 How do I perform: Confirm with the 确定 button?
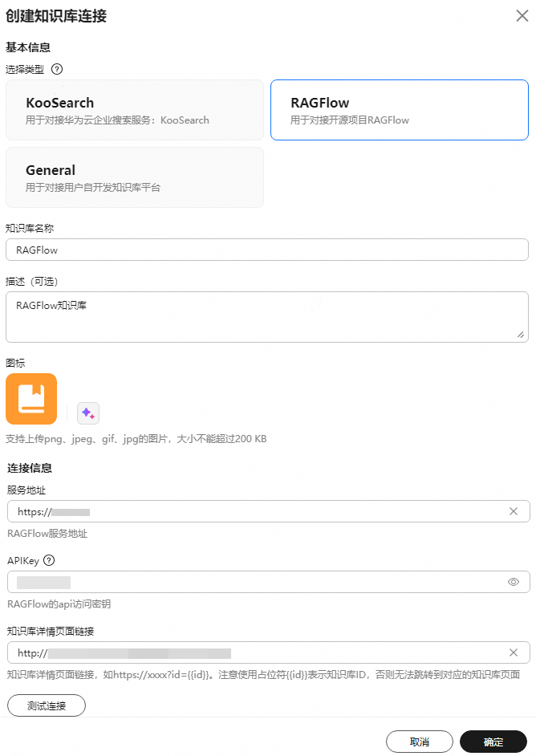click(493, 742)
